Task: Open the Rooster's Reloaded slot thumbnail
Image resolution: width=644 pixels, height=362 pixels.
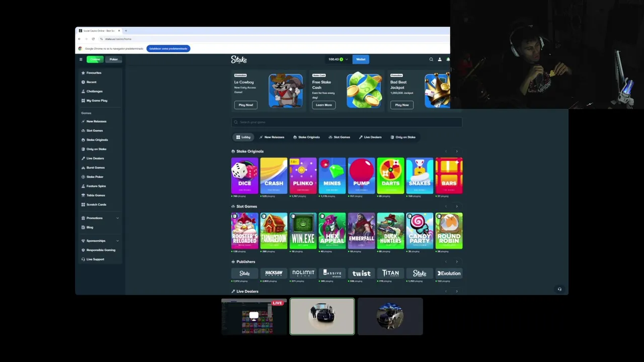Action: pos(245,231)
